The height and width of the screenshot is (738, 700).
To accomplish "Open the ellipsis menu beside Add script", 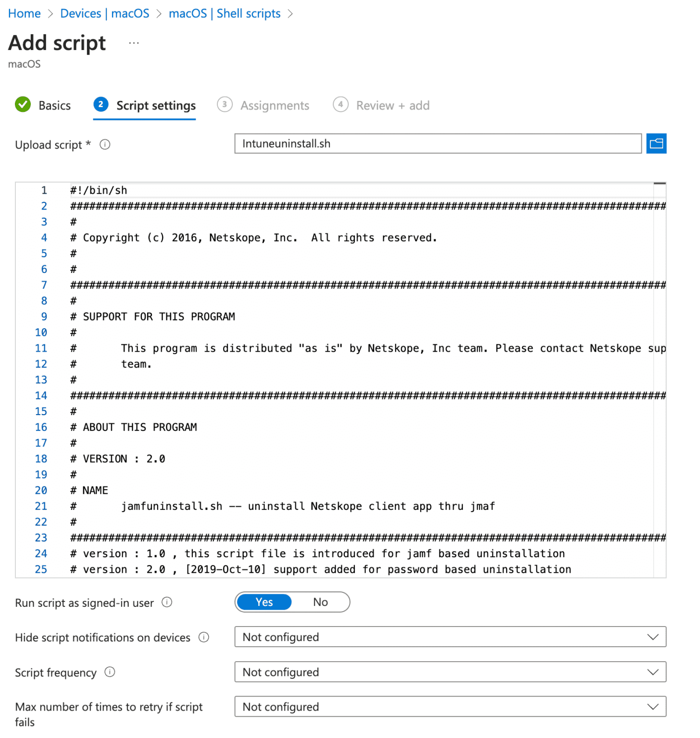I will click(x=134, y=43).
